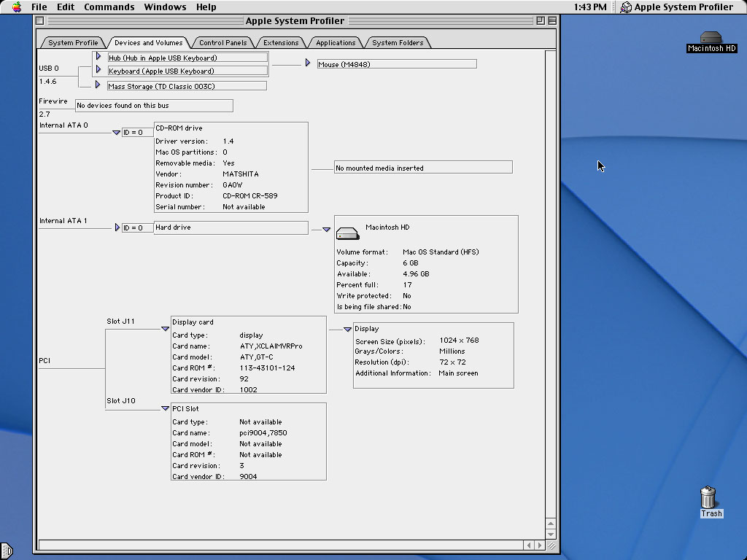Click the '1024 x 768' screen size value

tap(460, 340)
